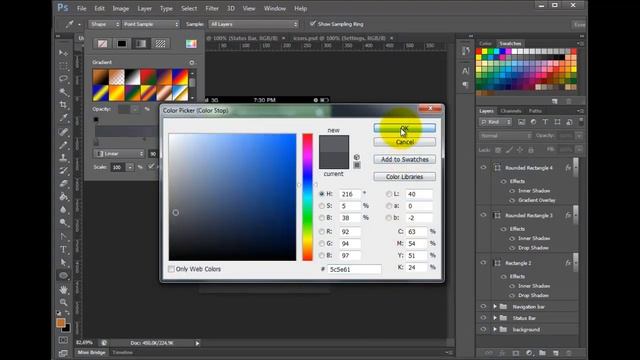Image resolution: width=640 pixels, height=360 pixels.
Task: Select the L lightness radio button
Action: tap(389, 194)
